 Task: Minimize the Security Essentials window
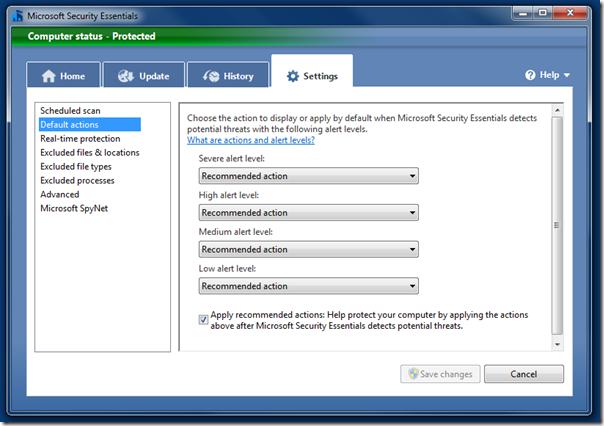(523, 13)
